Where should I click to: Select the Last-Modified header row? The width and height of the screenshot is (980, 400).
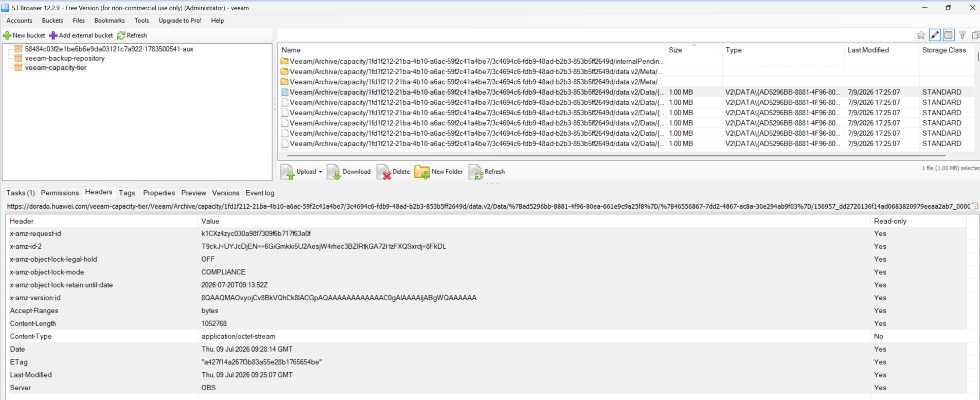coord(487,375)
